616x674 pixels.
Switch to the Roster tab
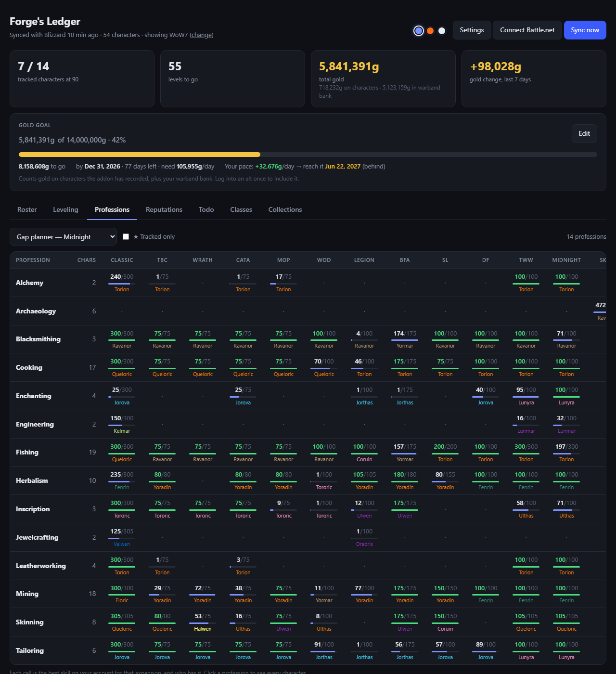point(27,209)
